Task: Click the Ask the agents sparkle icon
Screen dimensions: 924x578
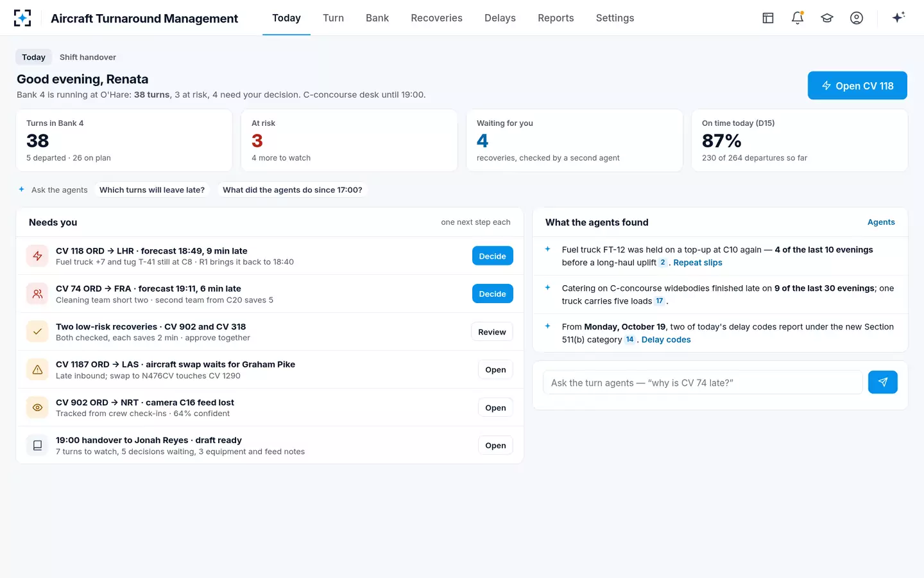Action: 21,189
